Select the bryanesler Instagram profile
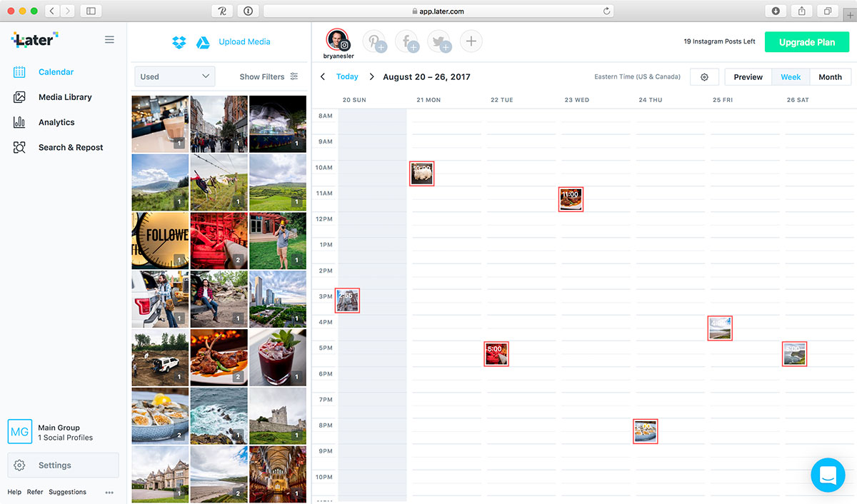 (x=339, y=41)
